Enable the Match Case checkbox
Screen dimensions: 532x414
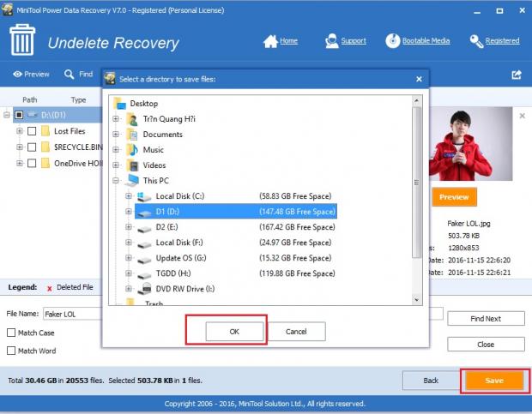click(x=11, y=333)
